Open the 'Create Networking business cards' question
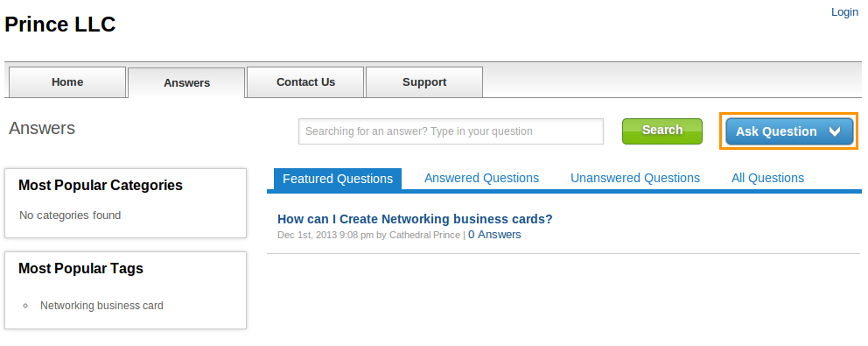The height and width of the screenshot is (346, 868). [415, 219]
